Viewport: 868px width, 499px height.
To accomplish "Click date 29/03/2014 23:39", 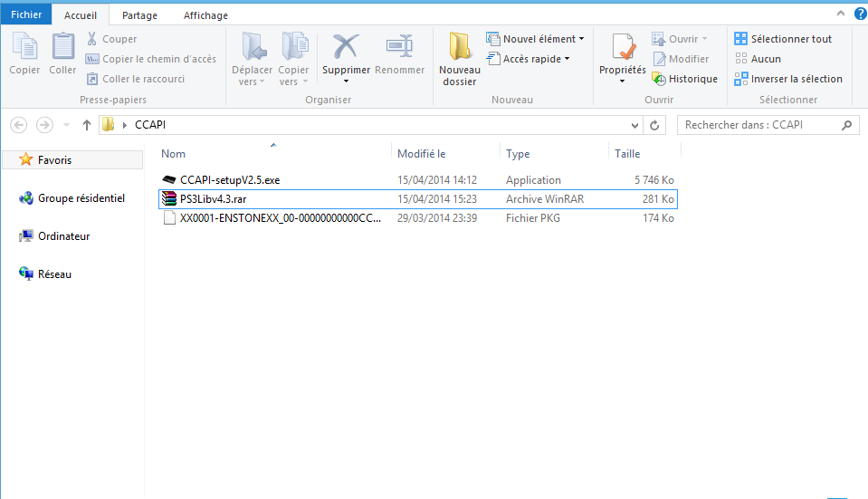I will [x=437, y=218].
